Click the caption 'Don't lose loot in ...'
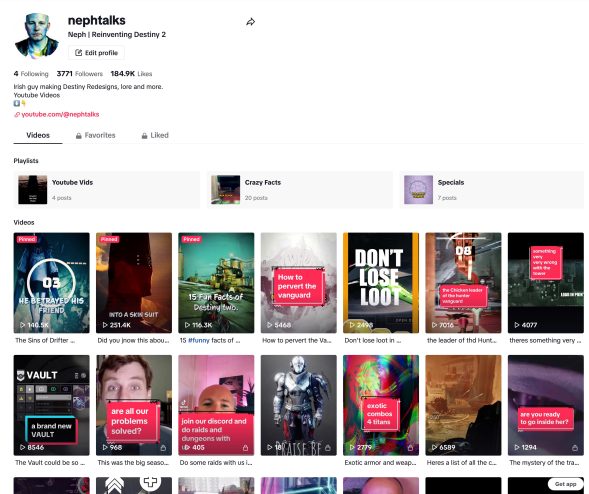The width and height of the screenshot is (589, 494). click(x=373, y=340)
